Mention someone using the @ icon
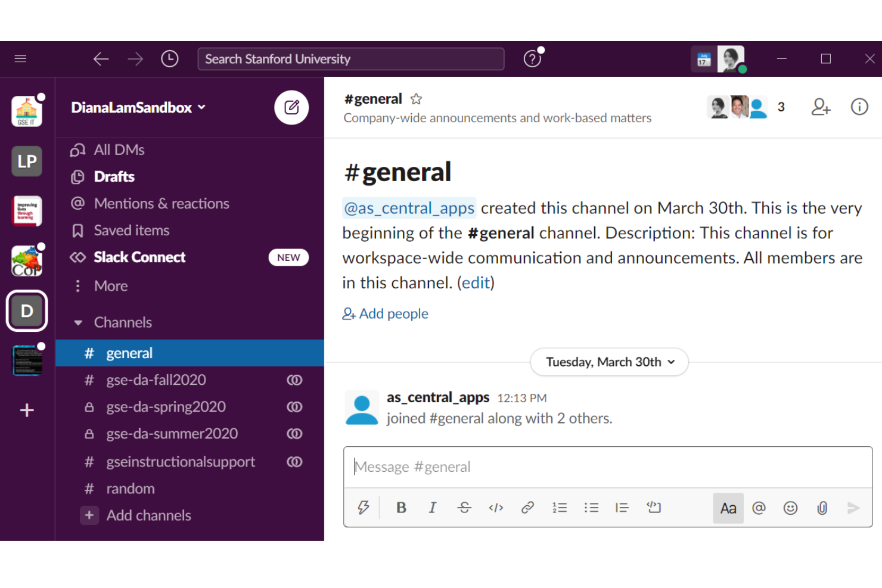 759,508
